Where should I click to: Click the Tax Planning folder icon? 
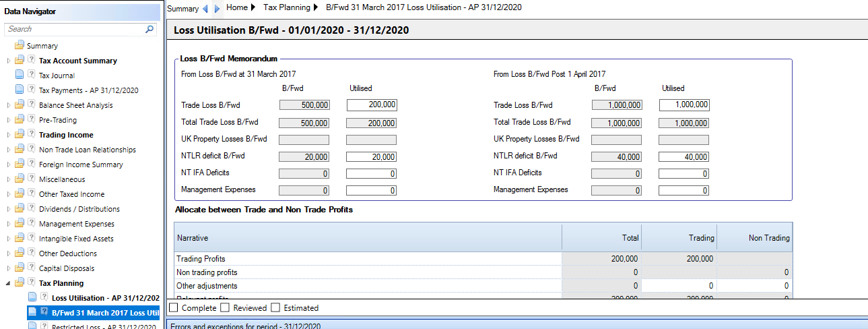(20, 283)
